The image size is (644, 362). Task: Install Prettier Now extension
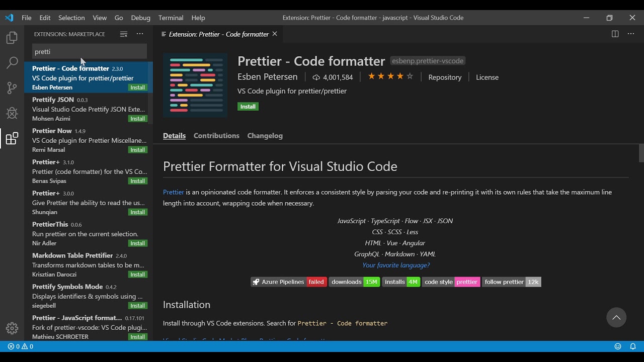pyautogui.click(x=138, y=150)
